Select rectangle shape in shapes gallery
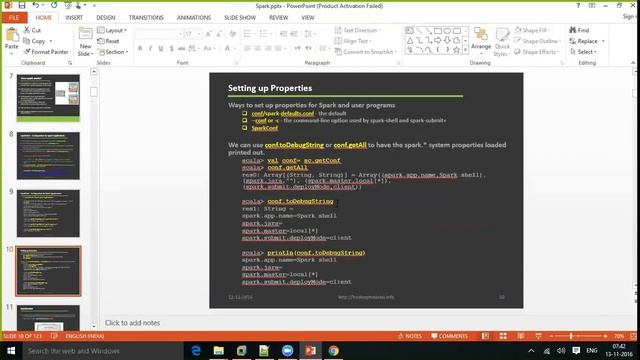The height and width of the screenshot is (360, 640). point(438,31)
